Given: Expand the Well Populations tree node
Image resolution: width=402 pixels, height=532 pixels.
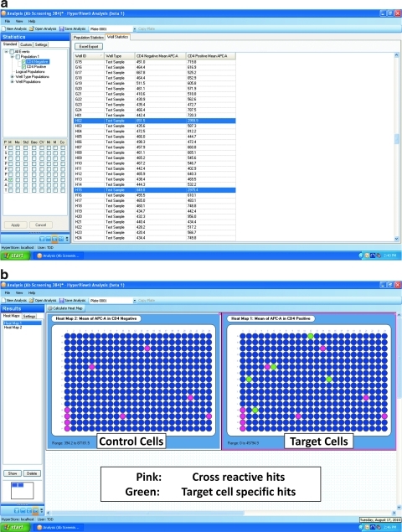Looking at the screenshot, I should (13, 82).
